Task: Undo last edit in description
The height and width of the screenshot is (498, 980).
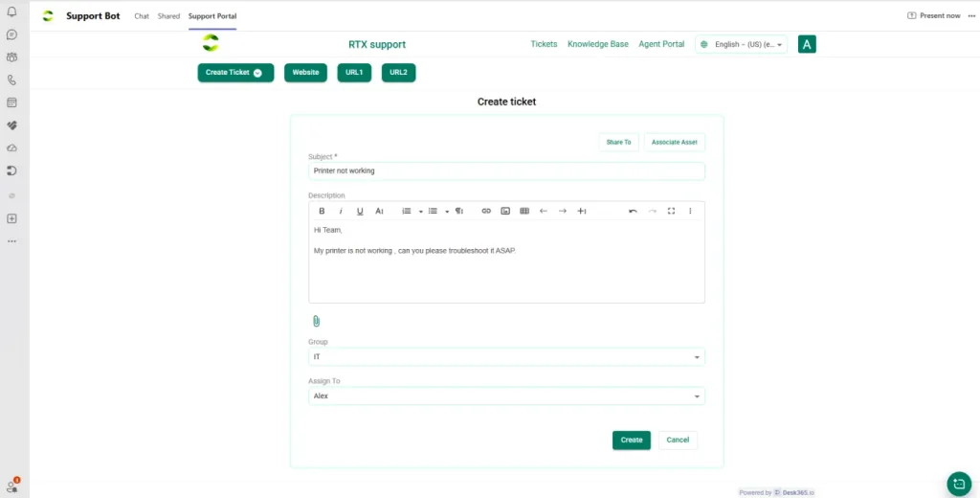Action: click(x=634, y=211)
